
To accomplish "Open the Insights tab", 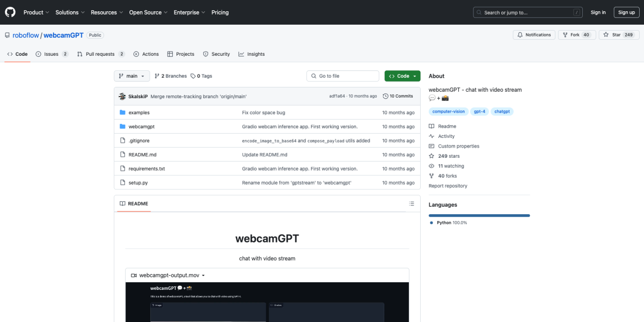I will [x=252, y=54].
